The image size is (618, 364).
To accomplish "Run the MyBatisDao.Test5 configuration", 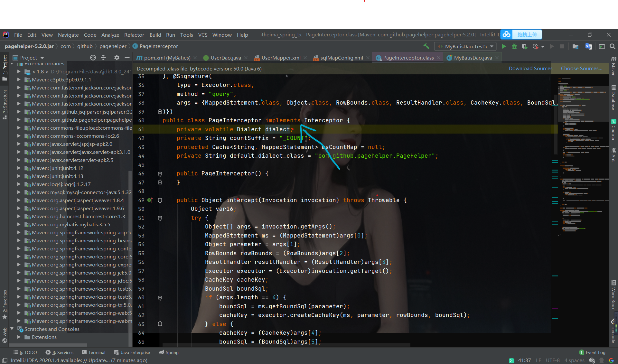I will pos(504,46).
